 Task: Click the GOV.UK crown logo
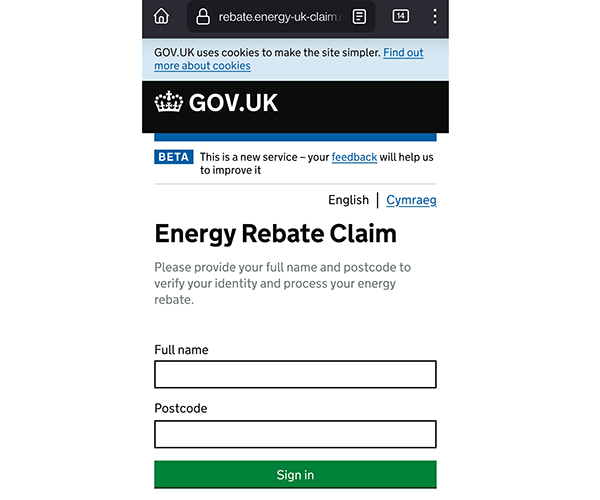pos(168,102)
